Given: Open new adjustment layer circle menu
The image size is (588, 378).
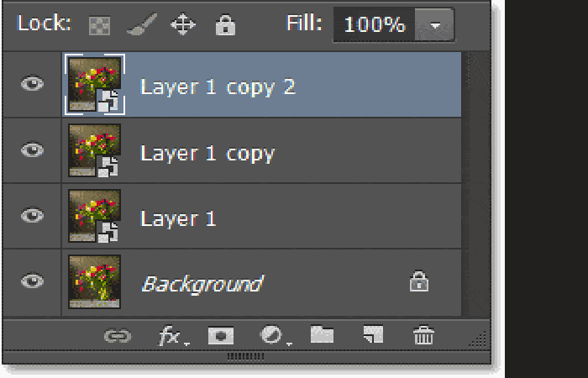Looking at the screenshot, I should [x=274, y=335].
